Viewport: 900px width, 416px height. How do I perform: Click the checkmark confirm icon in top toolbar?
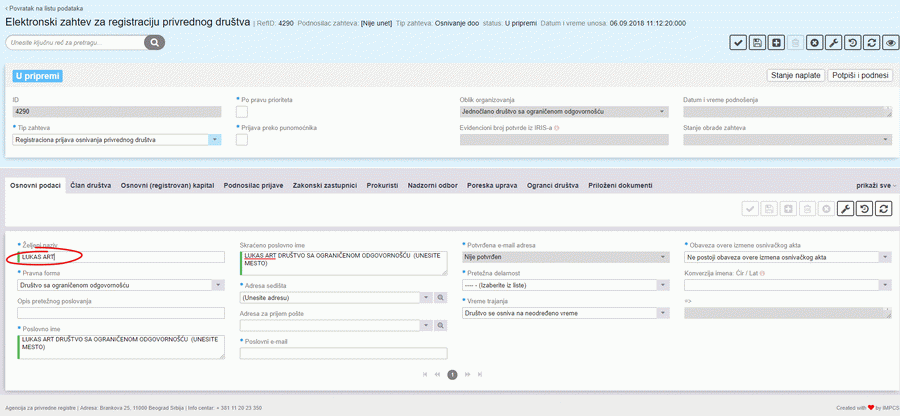point(738,43)
